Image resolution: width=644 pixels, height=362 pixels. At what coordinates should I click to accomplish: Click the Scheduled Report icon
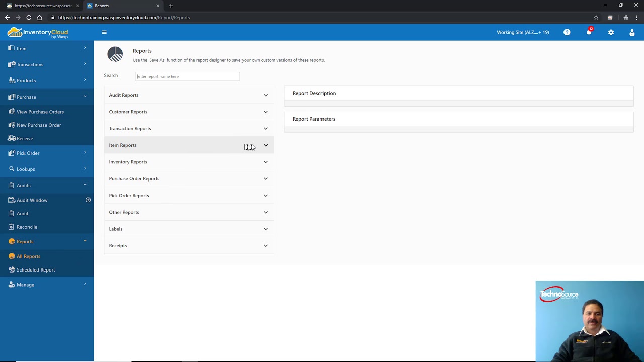click(12, 269)
